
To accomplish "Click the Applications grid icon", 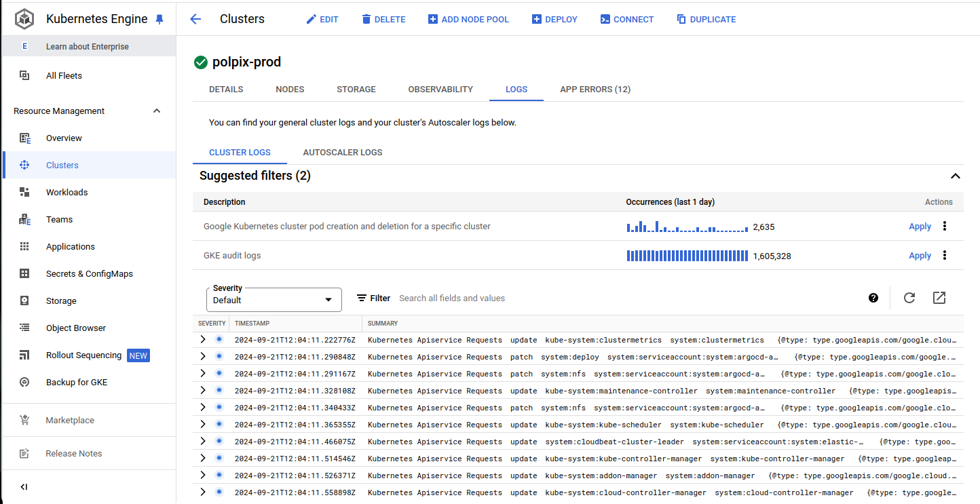I will pyautogui.click(x=24, y=246).
